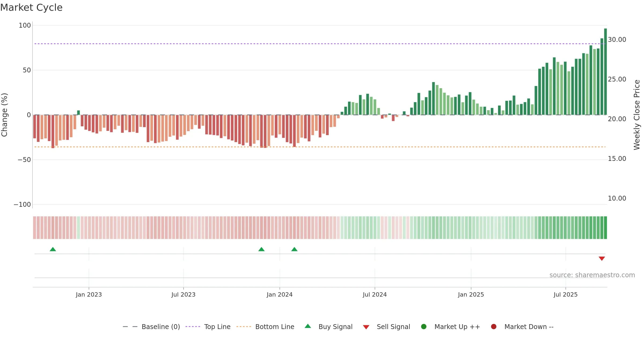Click the 50 tick on Change axis
Image resolution: width=644 pixels, height=362 pixels.
(x=27, y=70)
